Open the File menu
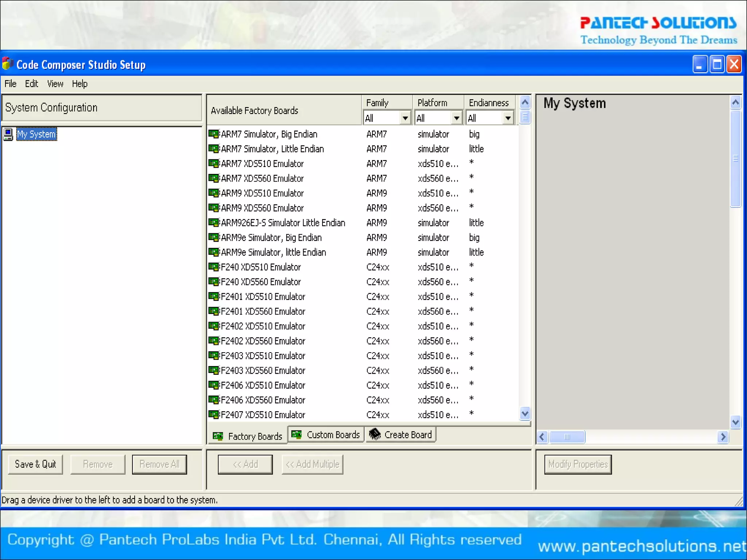Screen dimensions: 747x560 (x=10, y=84)
